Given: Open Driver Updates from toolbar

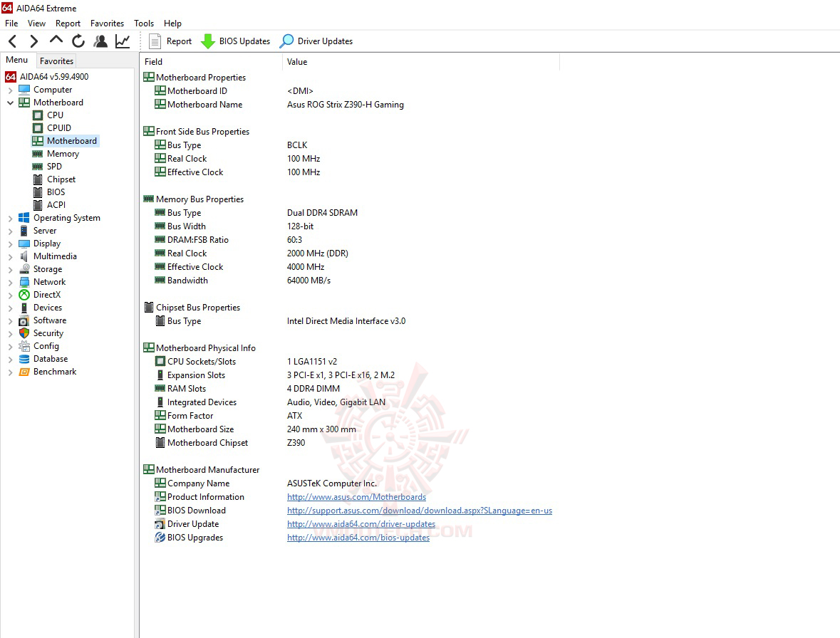Looking at the screenshot, I should click(x=316, y=41).
